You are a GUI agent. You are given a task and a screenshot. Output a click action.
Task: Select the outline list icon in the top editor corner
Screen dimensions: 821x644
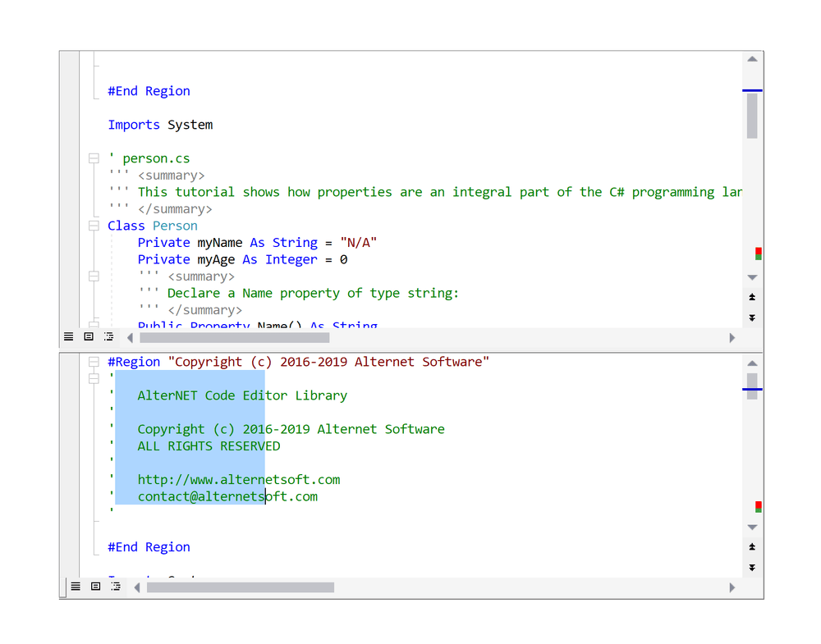[108, 336]
